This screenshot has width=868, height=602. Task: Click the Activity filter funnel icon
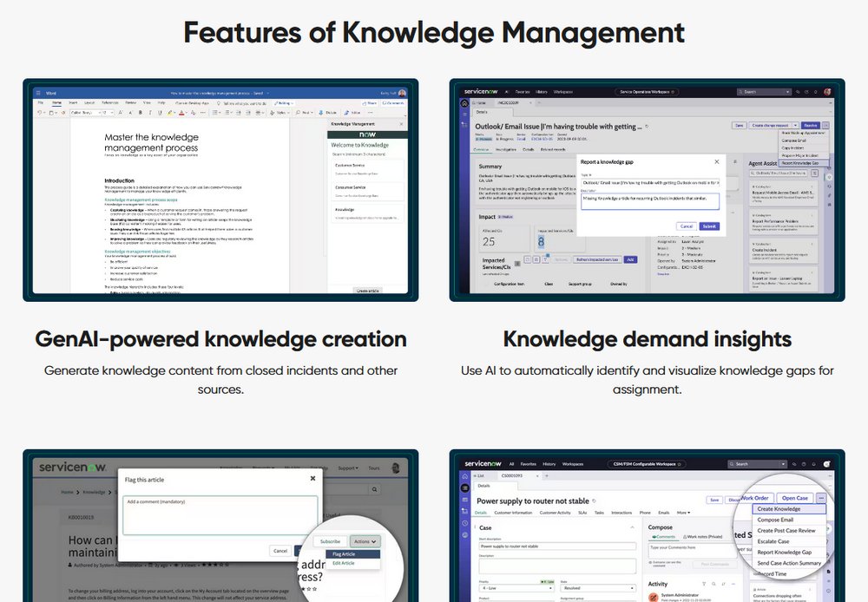[x=704, y=584]
